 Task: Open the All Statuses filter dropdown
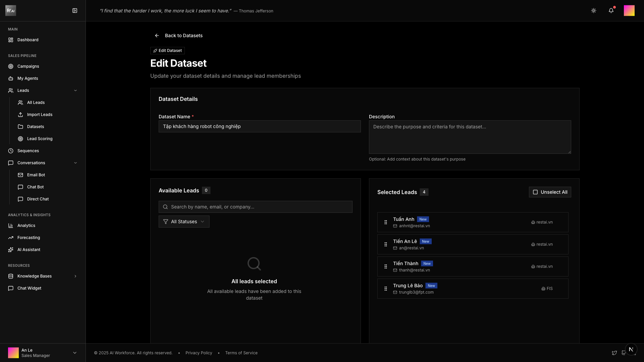(184, 222)
